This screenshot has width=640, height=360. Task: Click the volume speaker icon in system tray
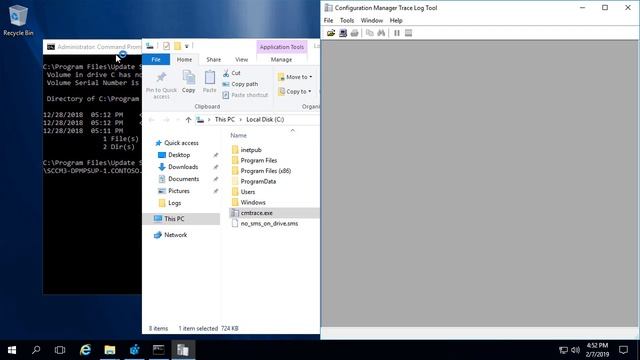pyautogui.click(x=576, y=350)
